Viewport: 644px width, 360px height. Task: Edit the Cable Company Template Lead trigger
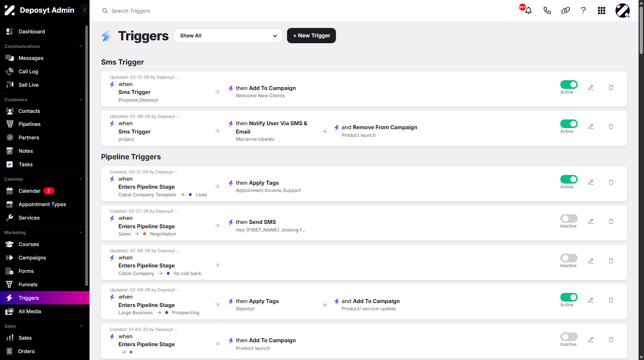[591, 182]
